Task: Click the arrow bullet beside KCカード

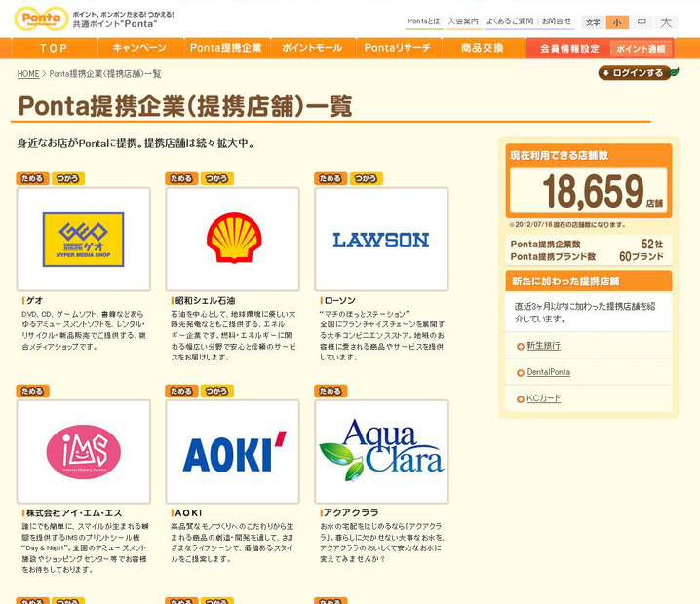Action: click(x=520, y=399)
